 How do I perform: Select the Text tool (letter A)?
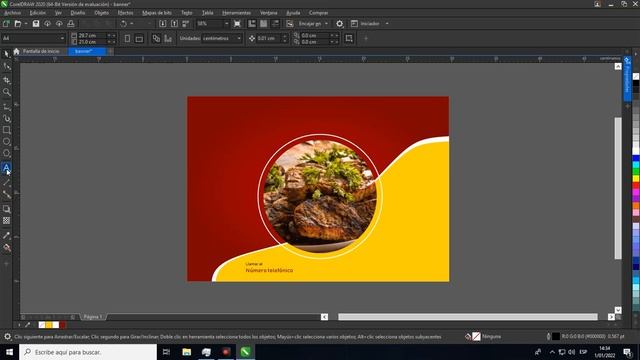point(7,167)
